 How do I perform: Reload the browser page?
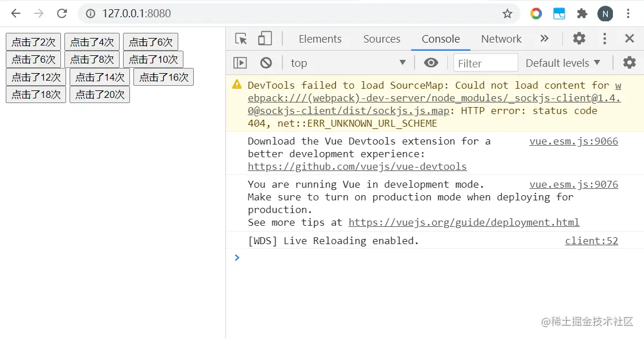[62, 13]
